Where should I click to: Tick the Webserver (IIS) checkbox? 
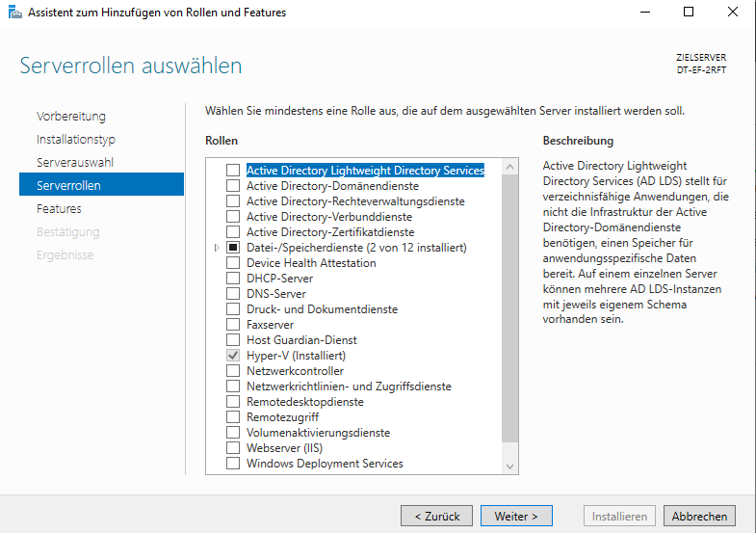(232, 448)
